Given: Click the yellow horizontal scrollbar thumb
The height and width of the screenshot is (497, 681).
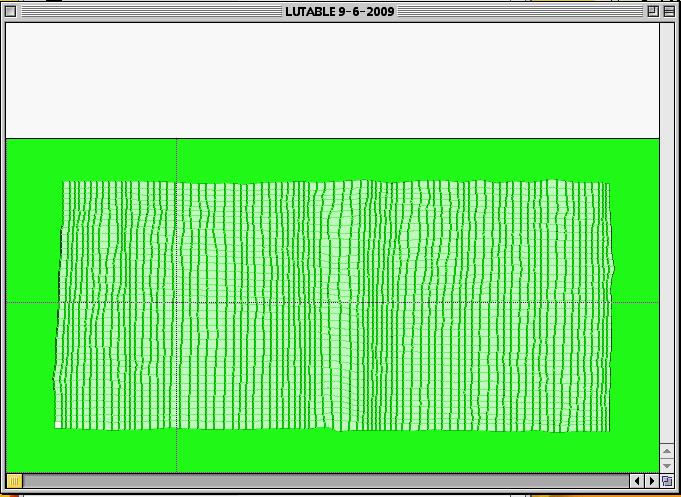Looking at the screenshot, I should pyautogui.click(x=14, y=480).
